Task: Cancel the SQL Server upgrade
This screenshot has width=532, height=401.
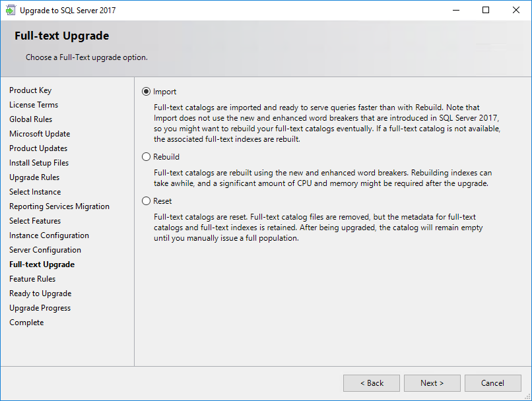Action: click(492, 383)
